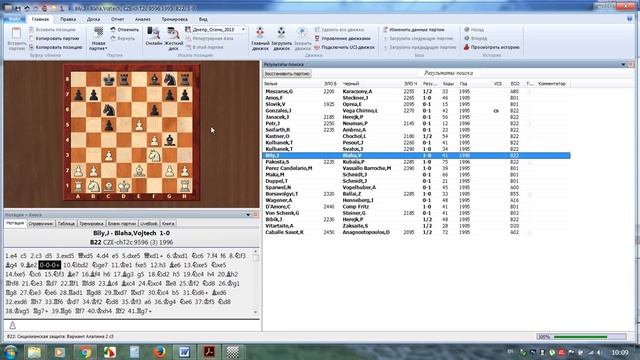
Task: Open the Жесткий диск search icon
Action: [173, 33]
